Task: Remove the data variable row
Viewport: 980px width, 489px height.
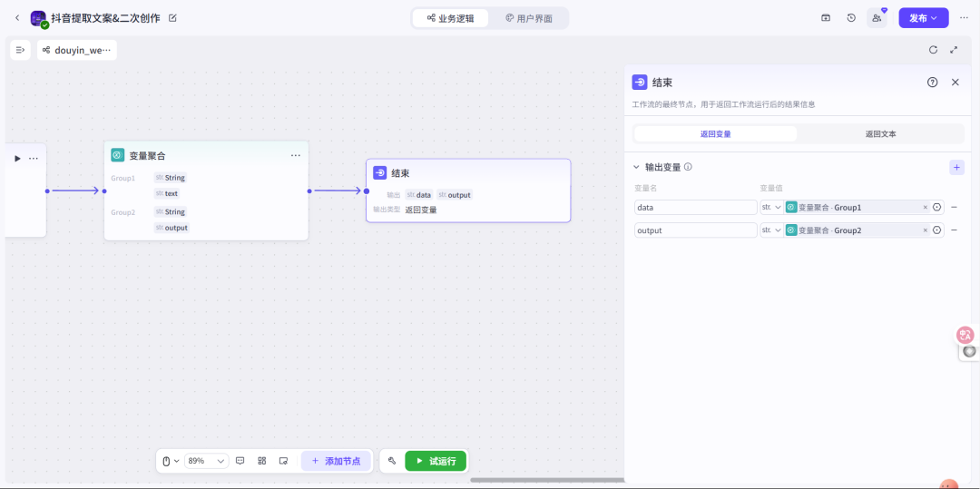Action: click(955, 208)
